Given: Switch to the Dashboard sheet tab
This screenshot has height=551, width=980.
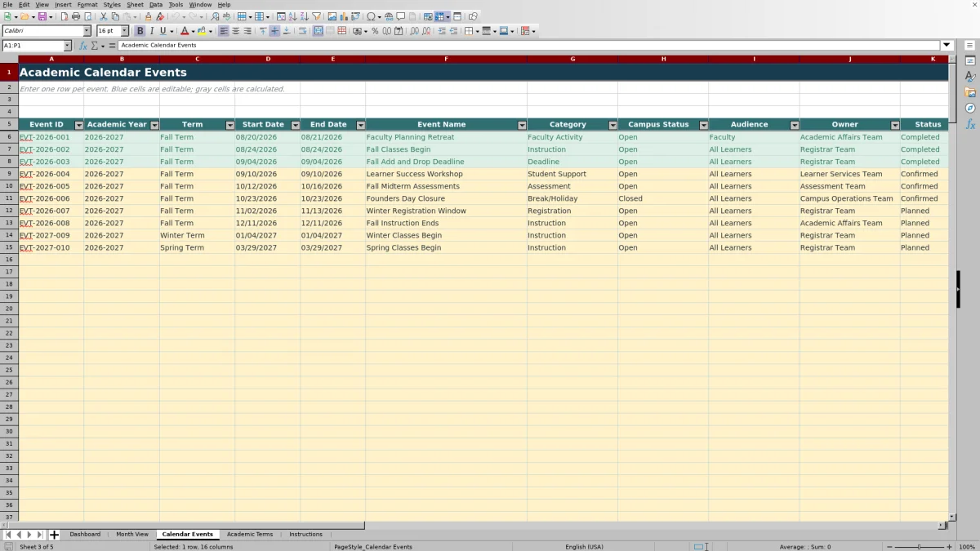Looking at the screenshot, I should tap(85, 535).
